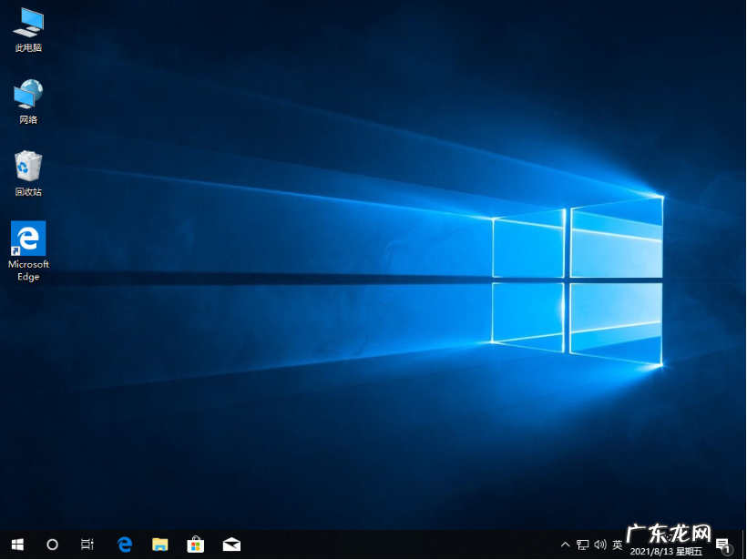Viewport: 747px width, 560px height.
Task: Open the Action Center notification icon
Action: 724,545
